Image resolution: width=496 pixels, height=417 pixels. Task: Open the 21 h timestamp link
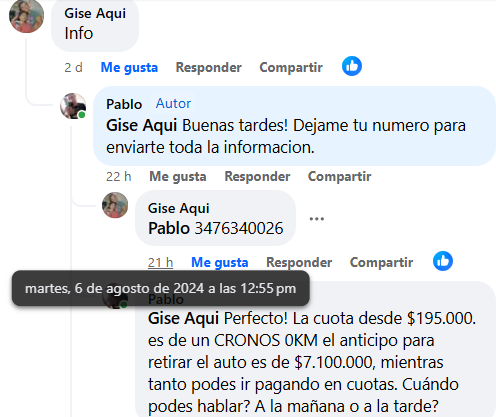160,263
